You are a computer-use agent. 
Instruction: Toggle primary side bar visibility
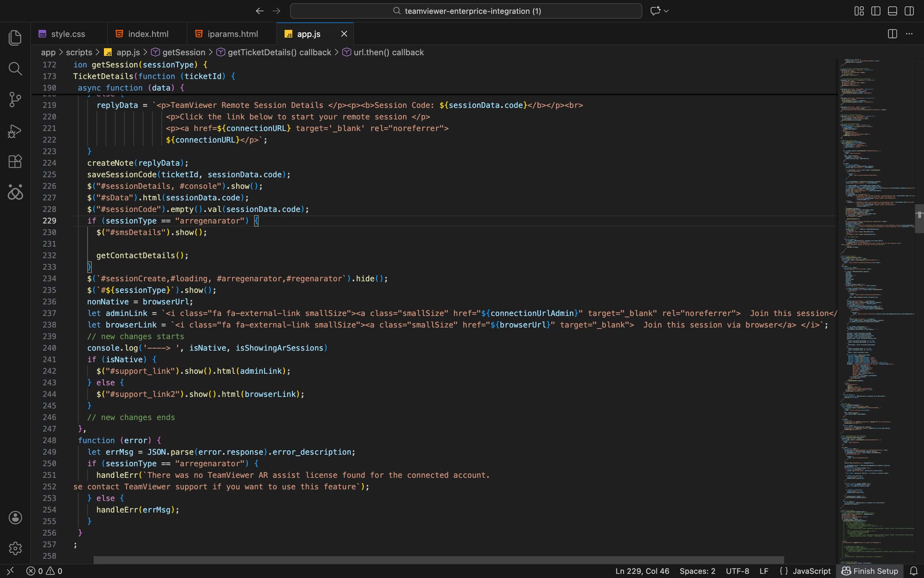click(876, 11)
